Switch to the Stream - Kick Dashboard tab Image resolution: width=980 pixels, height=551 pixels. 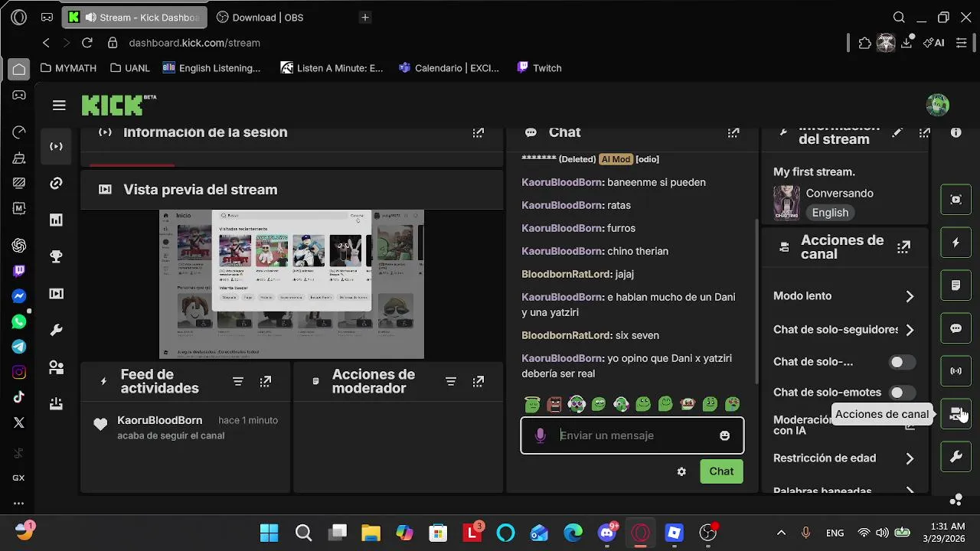pyautogui.click(x=134, y=17)
